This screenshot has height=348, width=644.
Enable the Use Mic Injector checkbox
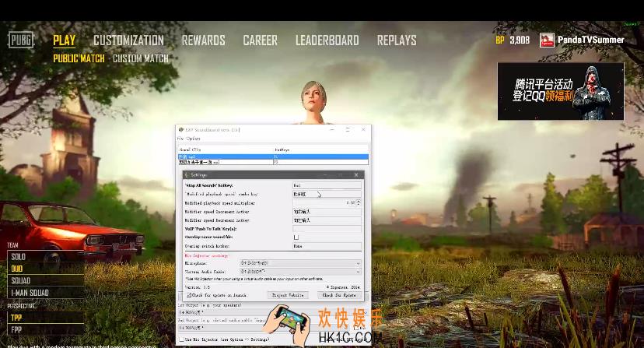[x=181, y=339]
